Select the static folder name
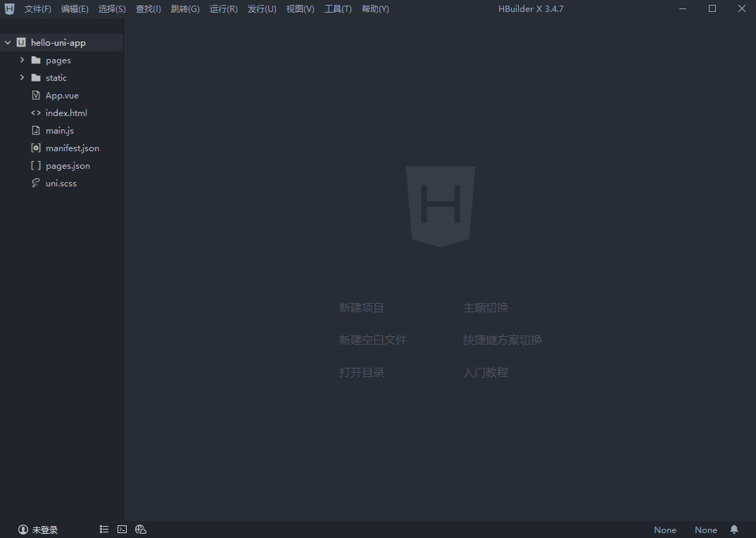 (56, 77)
